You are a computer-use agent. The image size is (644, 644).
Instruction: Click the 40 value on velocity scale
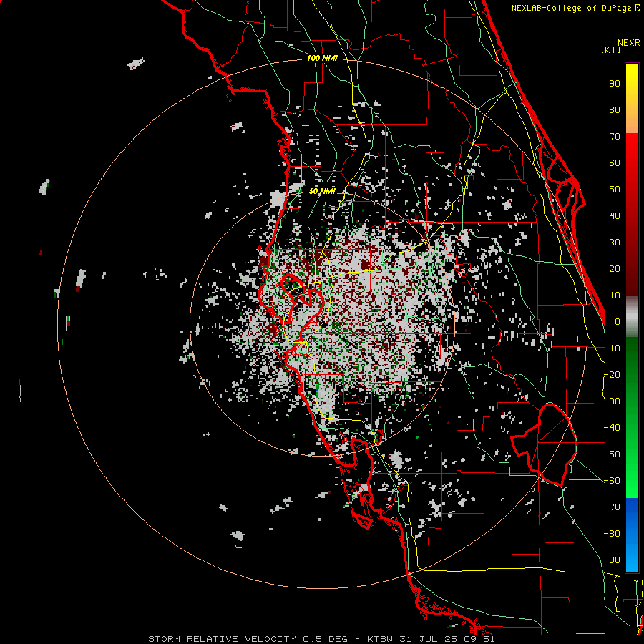tap(615, 216)
